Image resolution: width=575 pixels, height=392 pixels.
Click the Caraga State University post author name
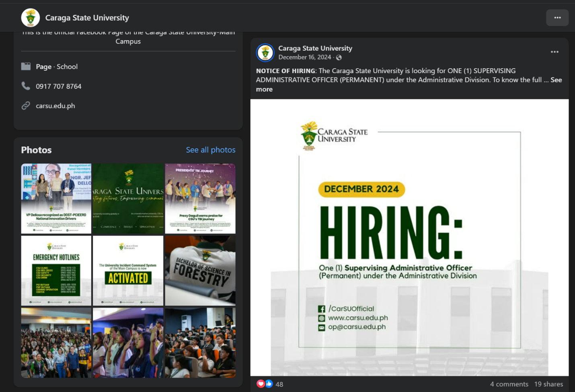click(315, 48)
